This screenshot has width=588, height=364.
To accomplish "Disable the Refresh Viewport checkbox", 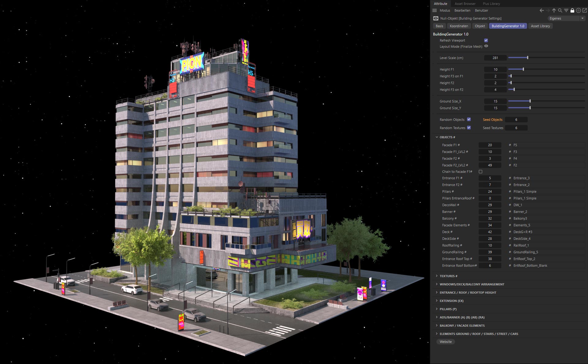I will pyautogui.click(x=486, y=40).
